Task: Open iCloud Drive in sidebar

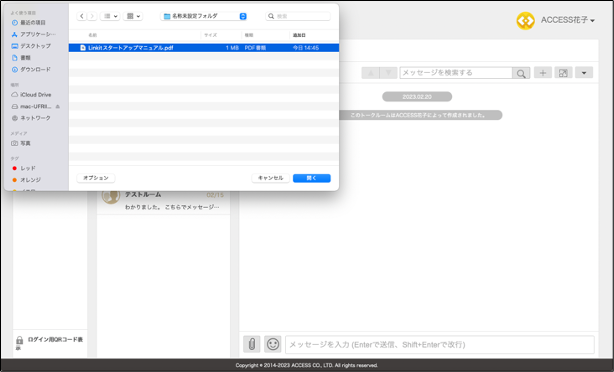Action: 31,95
